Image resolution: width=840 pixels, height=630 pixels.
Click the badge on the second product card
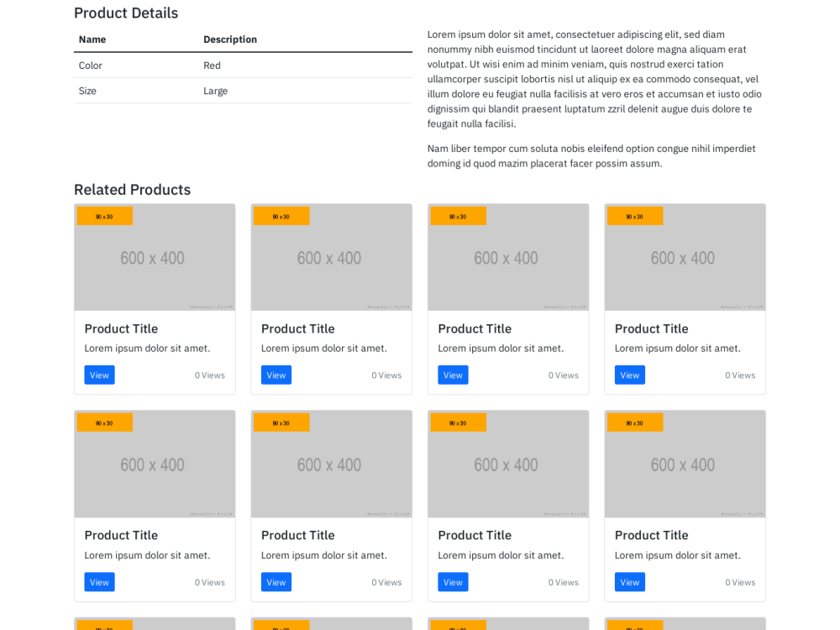(281, 215)
